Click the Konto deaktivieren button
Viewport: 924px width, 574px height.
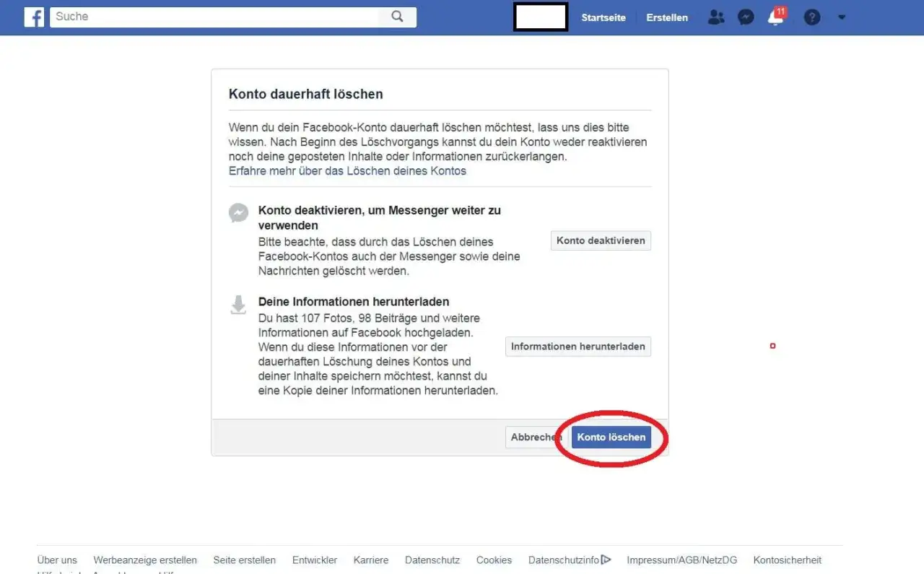[601, 240]
